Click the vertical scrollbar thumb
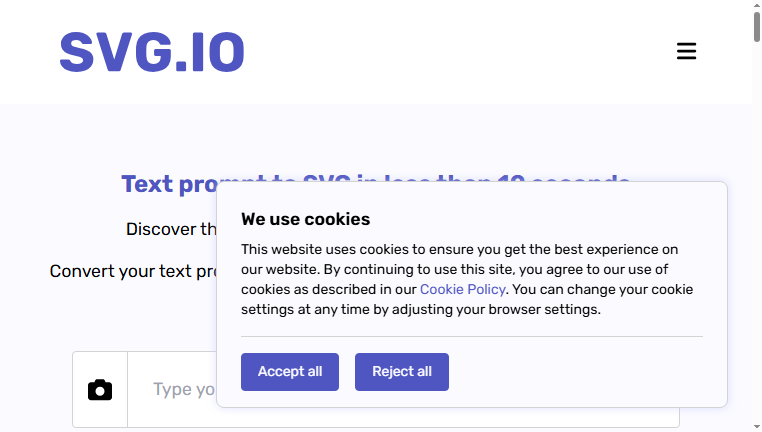Screen dimensions: 762x432 click(x=757, y=27)
